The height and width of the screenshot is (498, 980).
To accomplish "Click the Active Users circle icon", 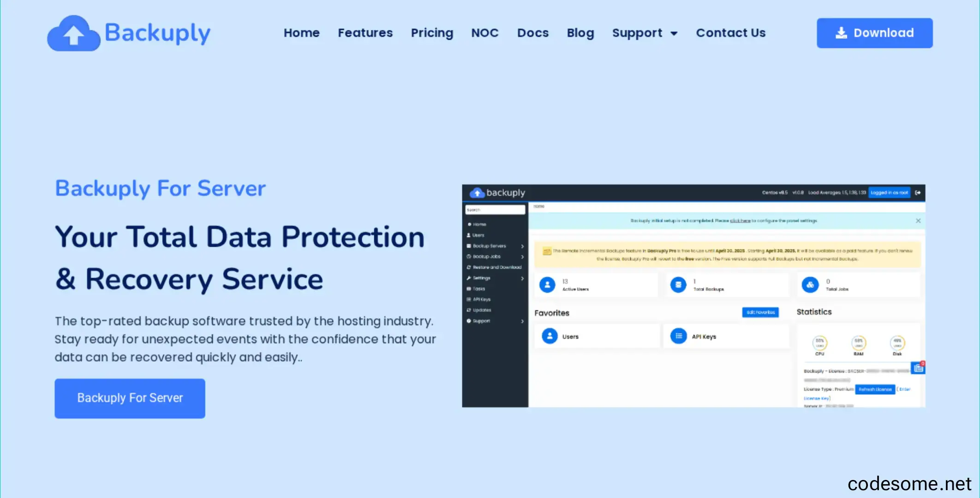I will pyautogui.click(x=547, y=285).
